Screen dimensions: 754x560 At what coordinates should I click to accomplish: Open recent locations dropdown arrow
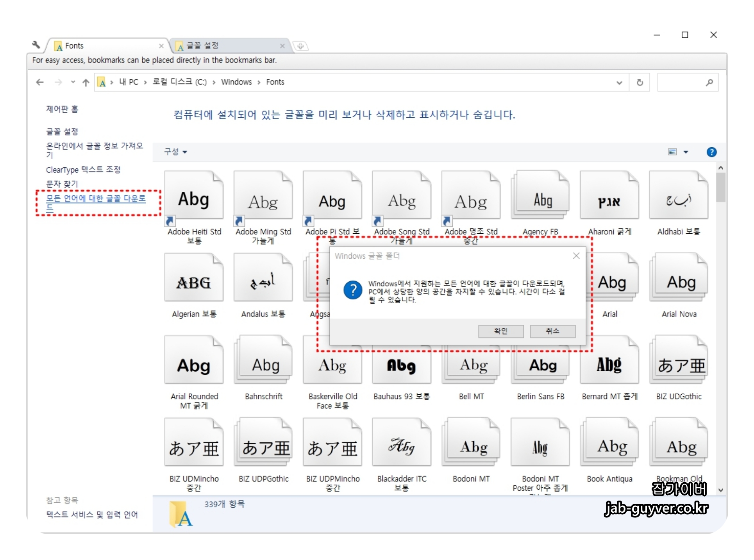(73, 82)
